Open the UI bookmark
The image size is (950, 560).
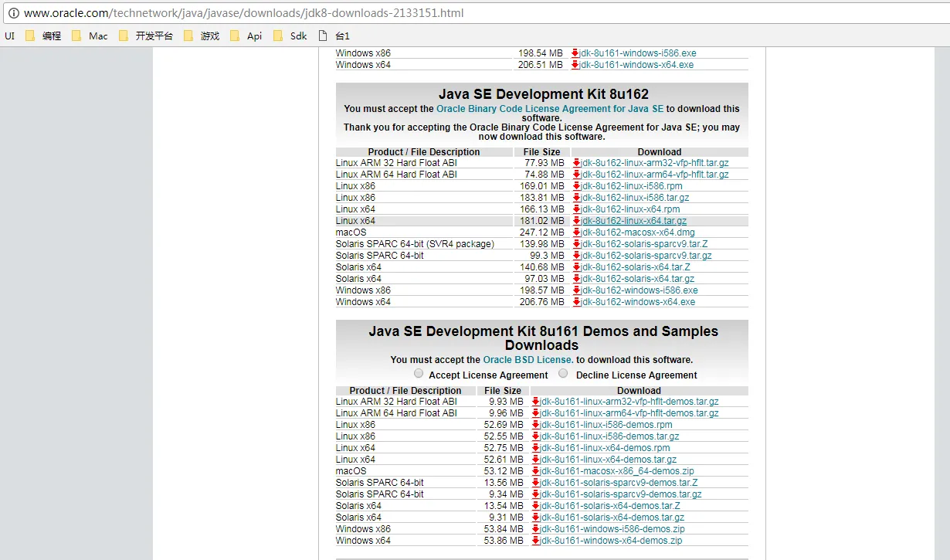pos(10,36)
